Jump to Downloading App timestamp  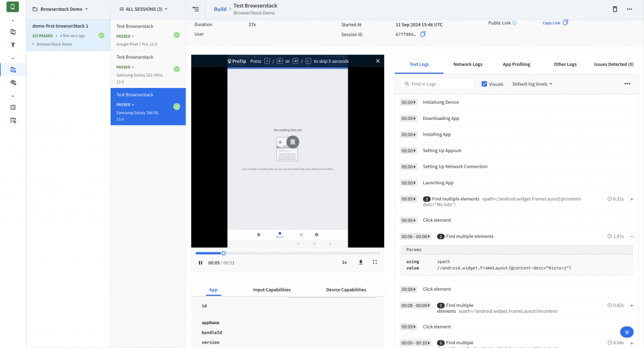pos(408,118)
